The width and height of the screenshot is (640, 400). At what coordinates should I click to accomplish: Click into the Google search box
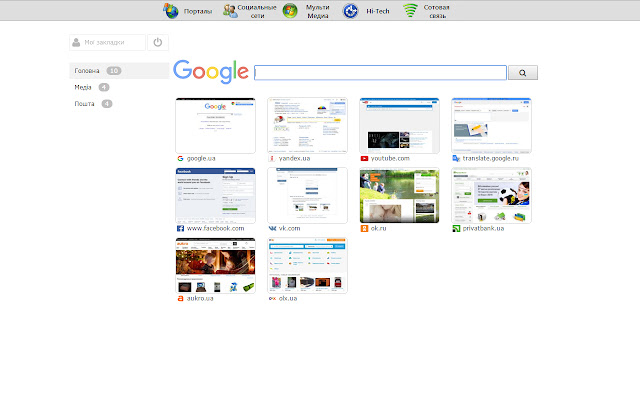pos(380,73)
